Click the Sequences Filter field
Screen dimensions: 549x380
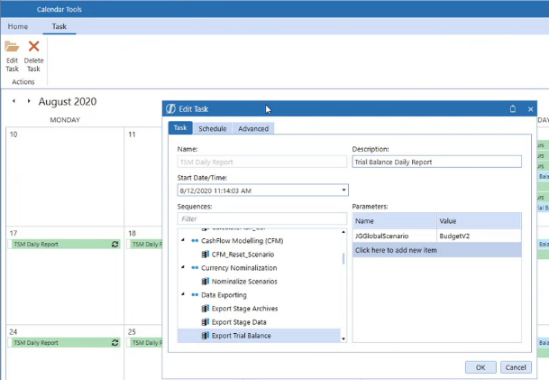(262, 219)
